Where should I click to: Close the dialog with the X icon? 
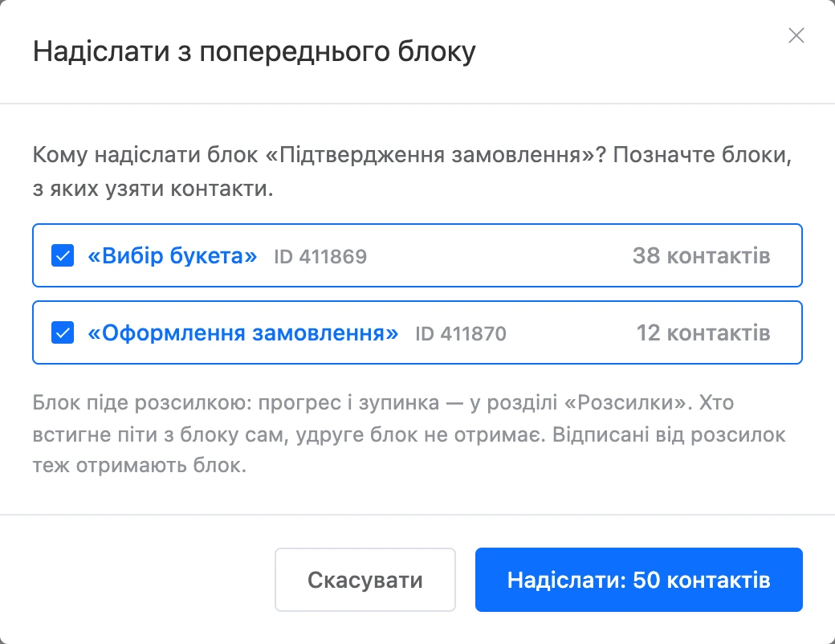tap(796, 35)
